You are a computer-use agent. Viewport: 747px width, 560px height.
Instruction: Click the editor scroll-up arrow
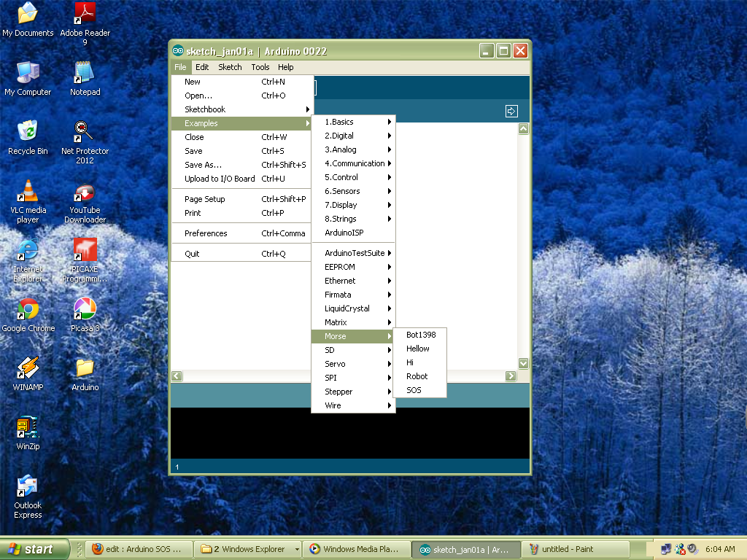coord(523,128)
